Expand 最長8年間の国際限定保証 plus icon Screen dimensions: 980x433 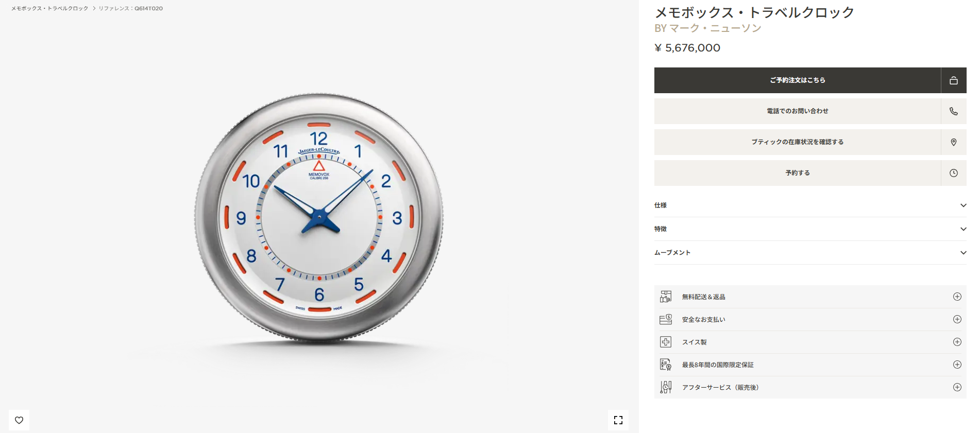coord(957,365)
